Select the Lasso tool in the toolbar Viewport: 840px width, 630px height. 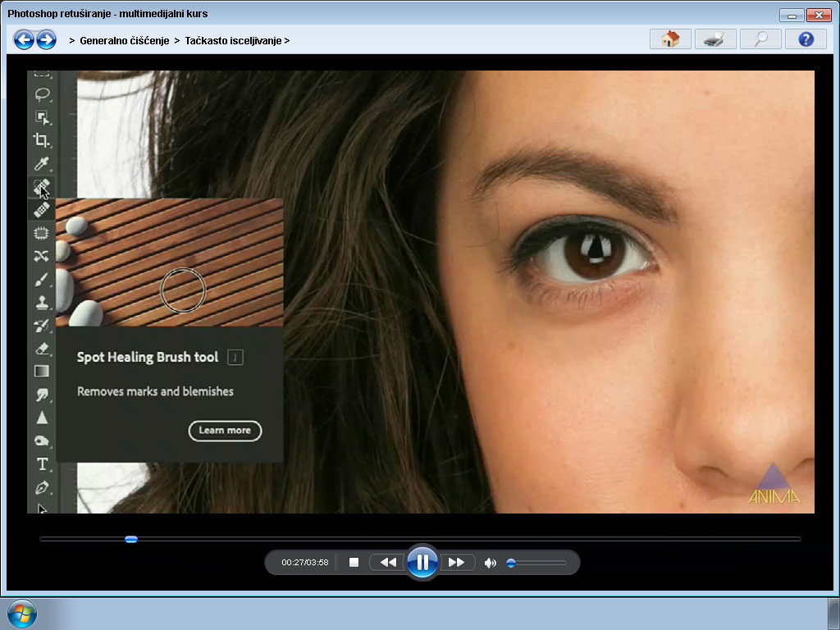point(42,94)
